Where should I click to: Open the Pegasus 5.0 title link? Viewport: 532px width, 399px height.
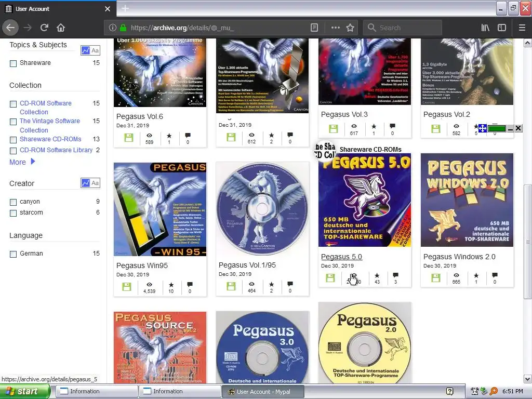341,257
